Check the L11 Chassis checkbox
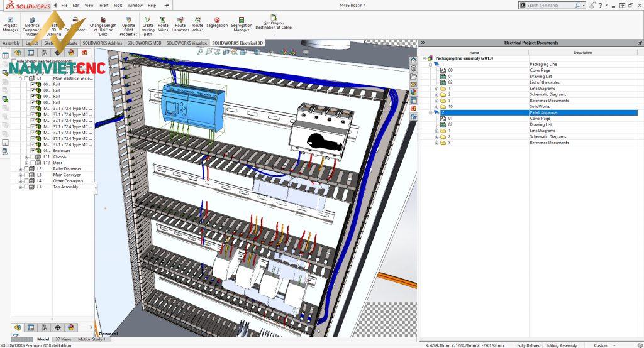The height and width of the screenshot is (348, 644). 33,157
